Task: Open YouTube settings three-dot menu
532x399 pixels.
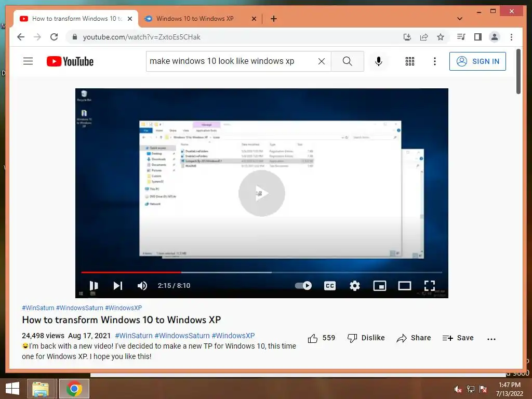Action: (435, 61)
